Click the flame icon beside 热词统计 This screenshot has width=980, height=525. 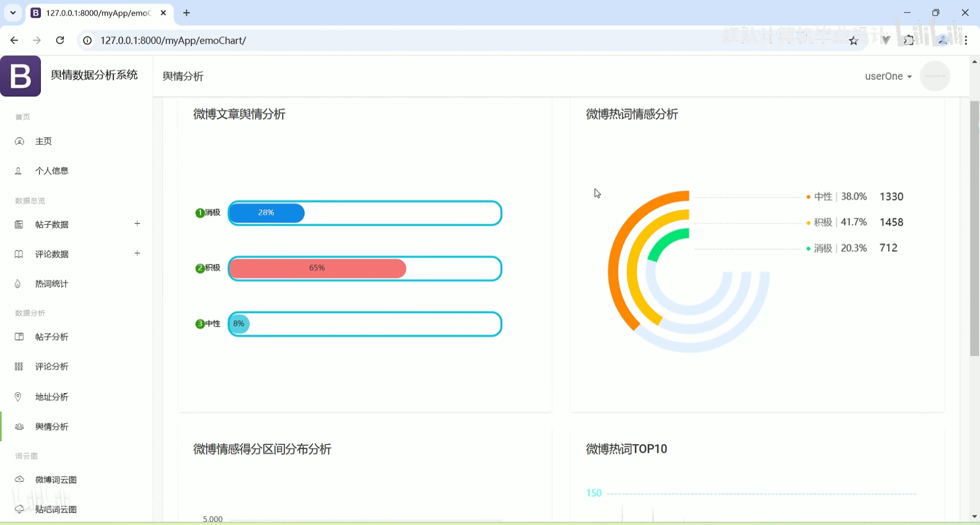click(18, 284)
